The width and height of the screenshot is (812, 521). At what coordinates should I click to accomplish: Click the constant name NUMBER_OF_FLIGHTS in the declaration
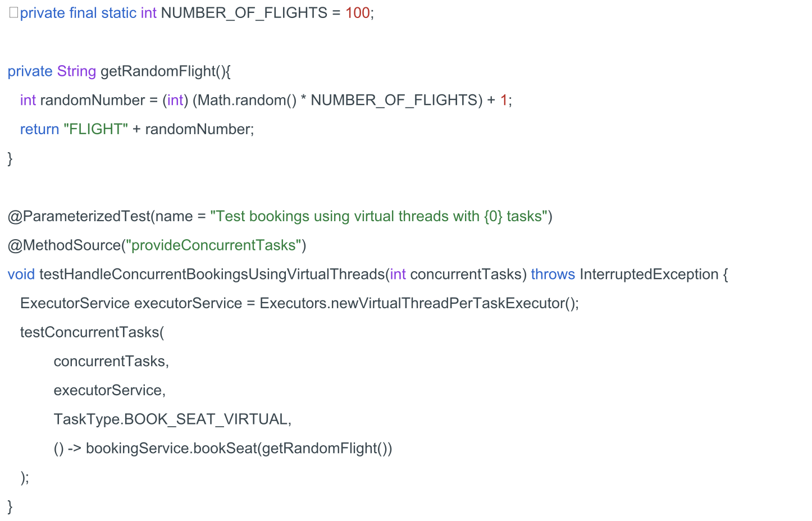(x=244, y=13)
